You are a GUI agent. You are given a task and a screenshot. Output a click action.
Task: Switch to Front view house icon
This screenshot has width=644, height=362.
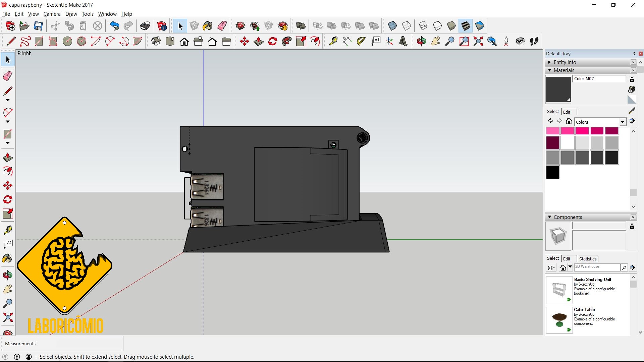pos(184,42)
